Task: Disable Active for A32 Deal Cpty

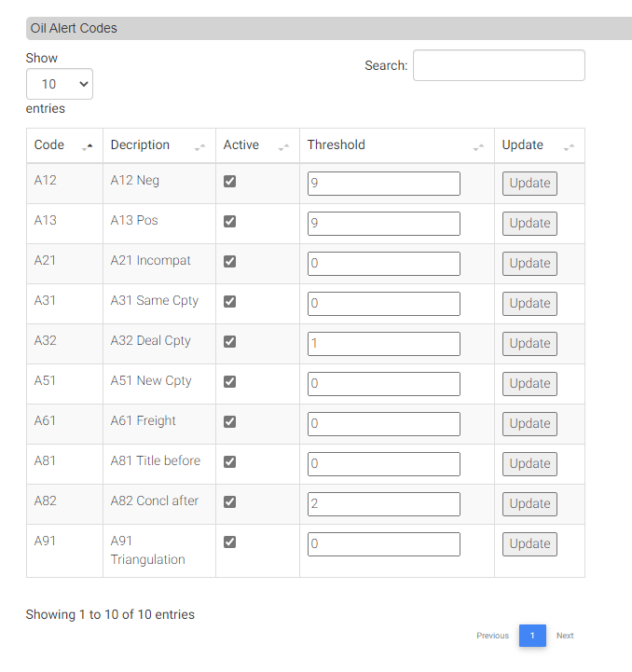Action: [x=230, y=341]
